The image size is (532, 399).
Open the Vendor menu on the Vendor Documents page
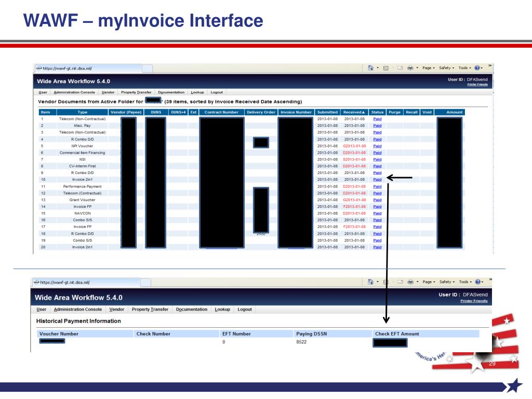tap(108, 92)
